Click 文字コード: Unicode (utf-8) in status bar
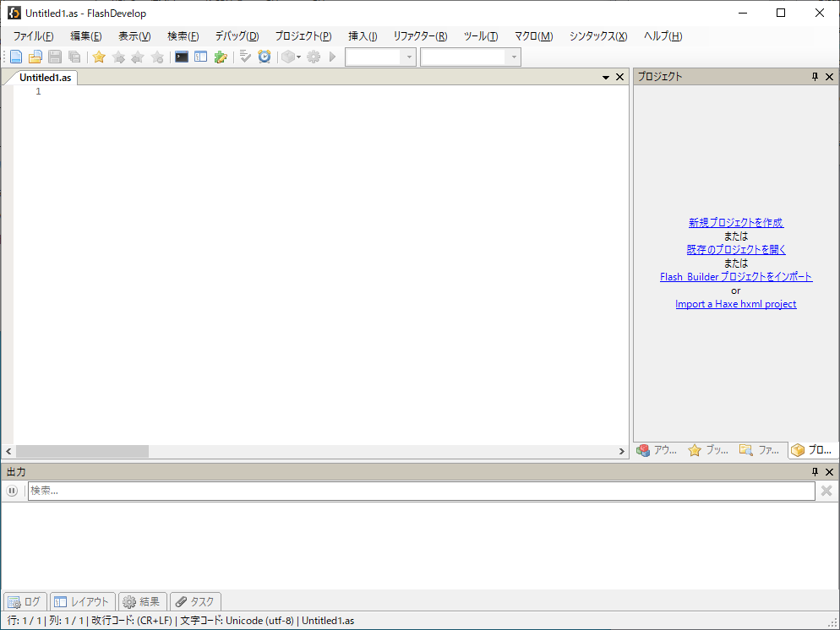 tap(237, 621)
